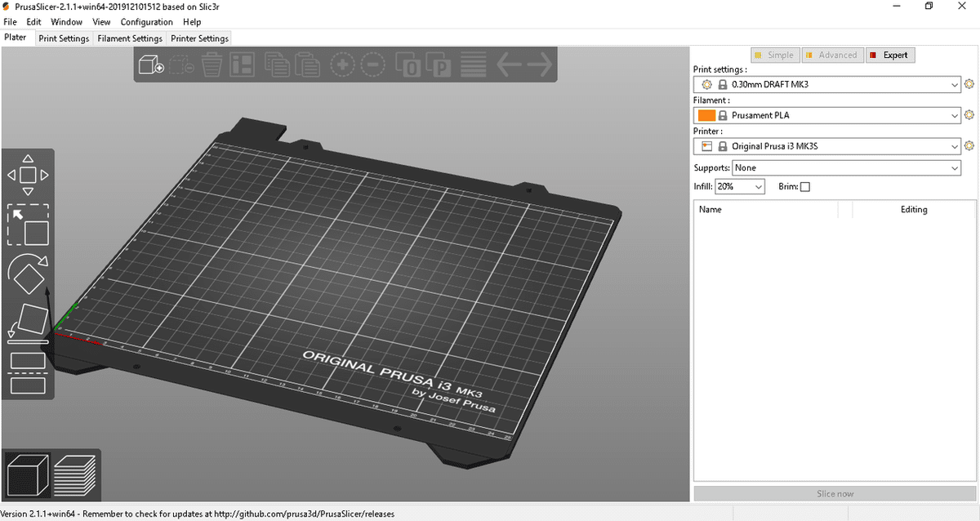Switch to Advanced mode
The height and width of the screenshot is (521, 980).
tap(831, 55)
